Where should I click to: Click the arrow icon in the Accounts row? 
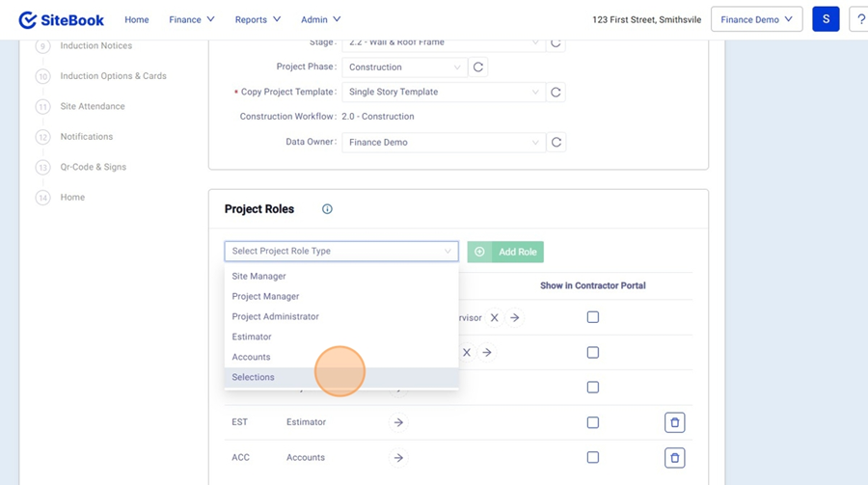click(x=398, y=458)
